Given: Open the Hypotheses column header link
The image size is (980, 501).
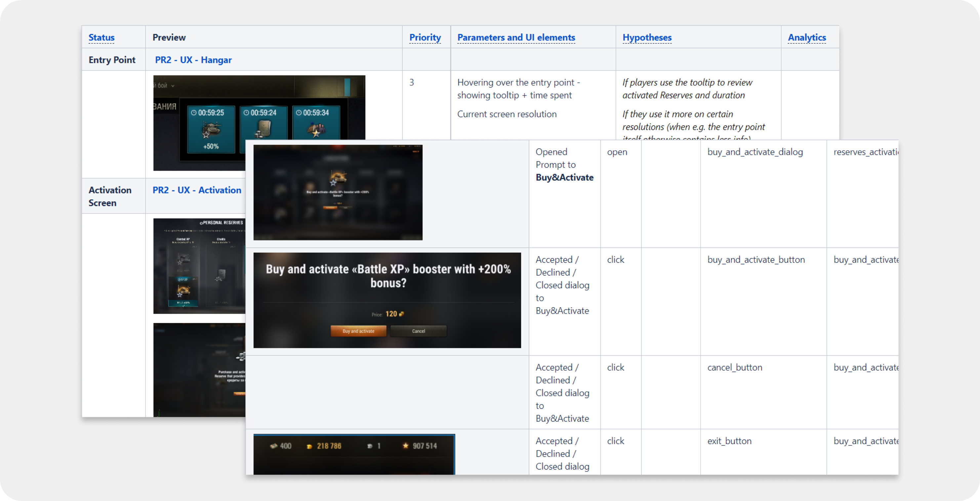Looking at the screenshot, I should click(647, 37).
